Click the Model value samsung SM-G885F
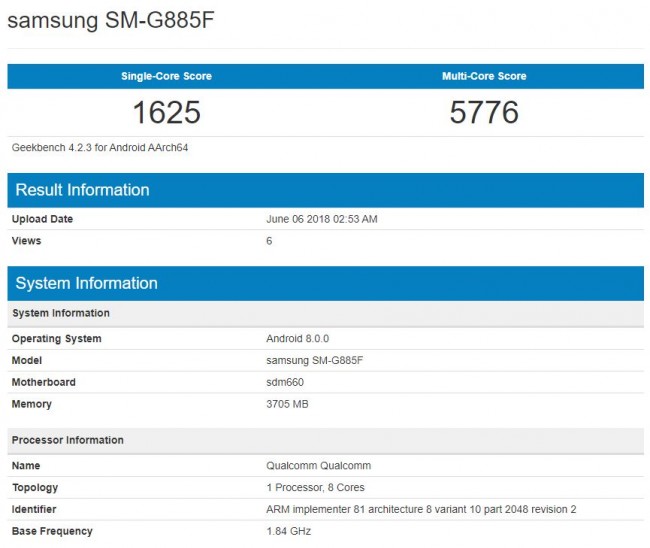Viewport: 650px width, 548px height. coord(313,360)
